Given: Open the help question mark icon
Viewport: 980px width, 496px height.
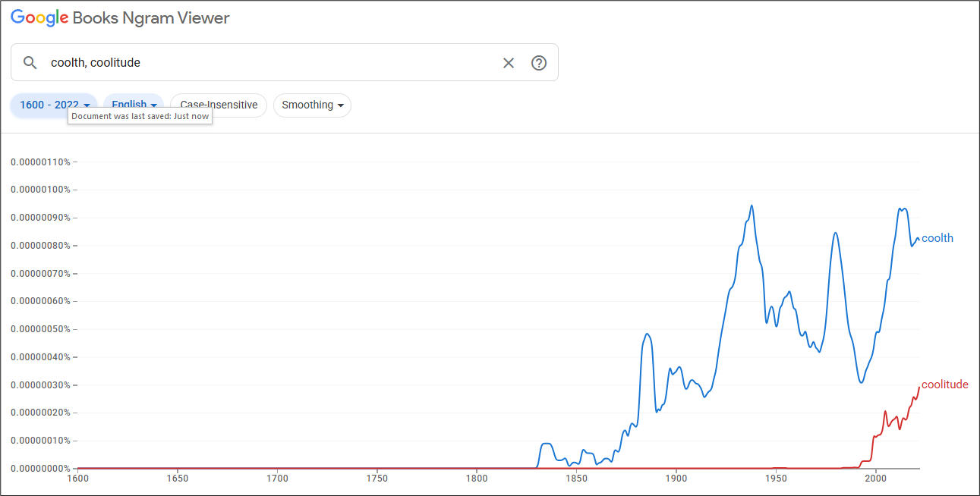Looking at the screenshot, I should [x=539, y=63].
